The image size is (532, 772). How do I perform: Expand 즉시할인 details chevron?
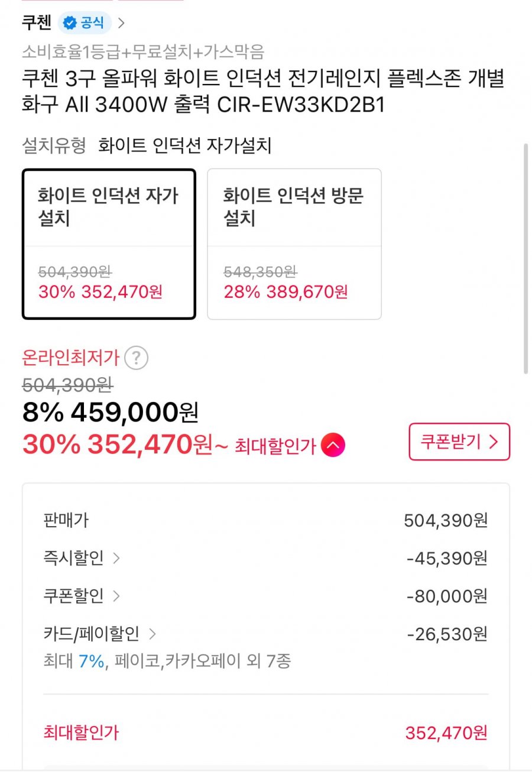(x=116, y=558)
